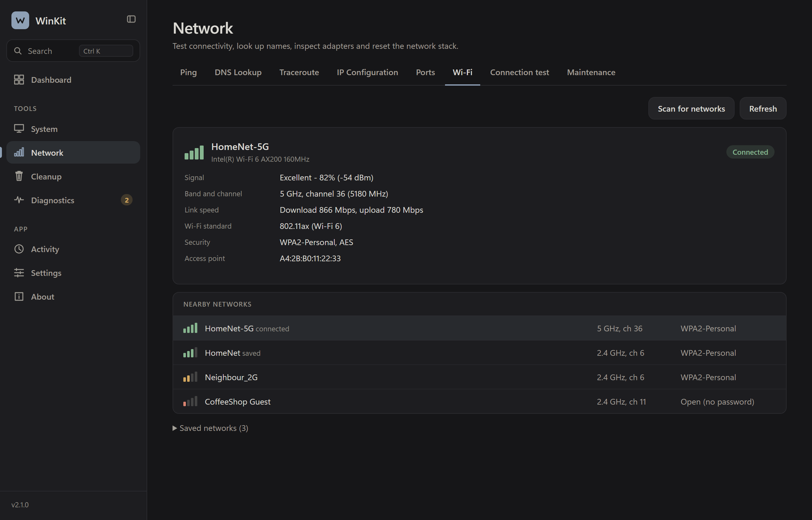
Task: Click the Open (no password) security text
Action: tap(717, 401)
